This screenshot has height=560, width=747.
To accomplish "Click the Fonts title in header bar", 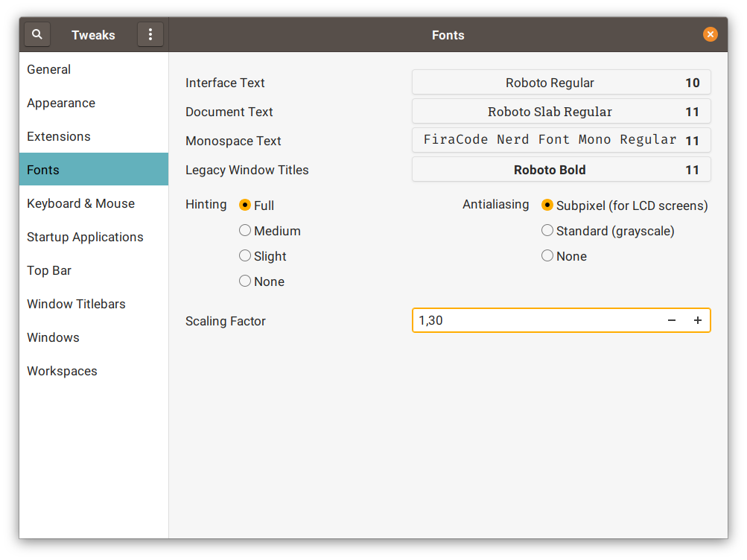I will [x=448, y=35].
